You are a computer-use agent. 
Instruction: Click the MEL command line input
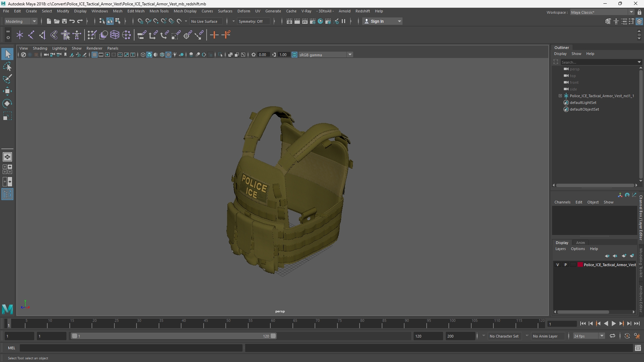(x=131, y=348)
